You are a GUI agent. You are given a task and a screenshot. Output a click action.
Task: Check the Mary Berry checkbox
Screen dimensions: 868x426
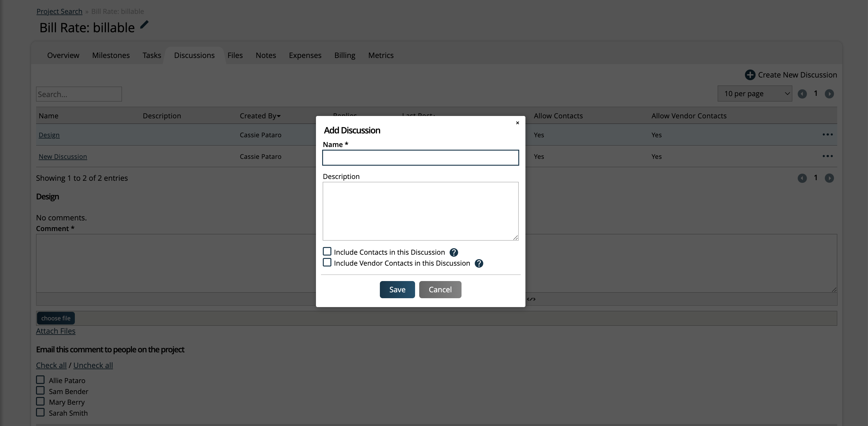tap(40, 401)
